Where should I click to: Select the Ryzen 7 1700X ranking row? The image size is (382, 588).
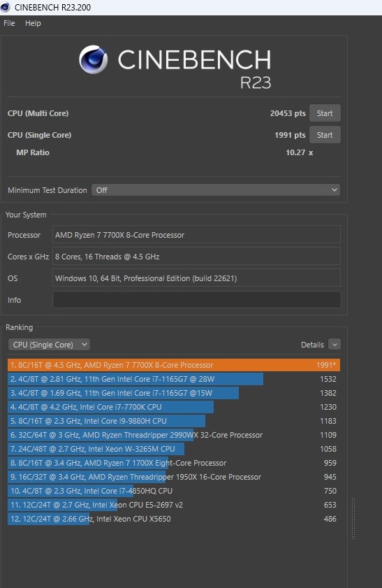(x=174, y=463)
